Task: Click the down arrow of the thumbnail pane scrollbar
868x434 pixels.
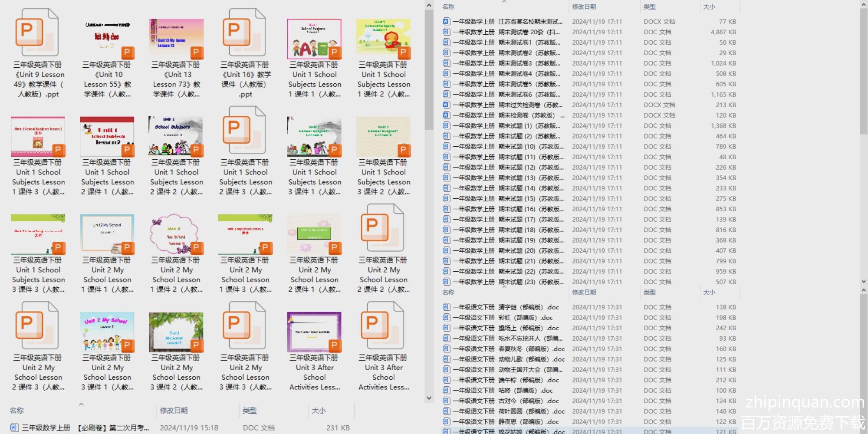Action: [429, 398]
